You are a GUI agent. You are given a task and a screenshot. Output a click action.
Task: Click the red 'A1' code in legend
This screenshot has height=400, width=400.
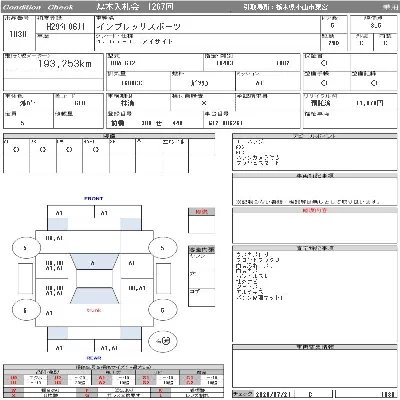(x=102, y=378)
